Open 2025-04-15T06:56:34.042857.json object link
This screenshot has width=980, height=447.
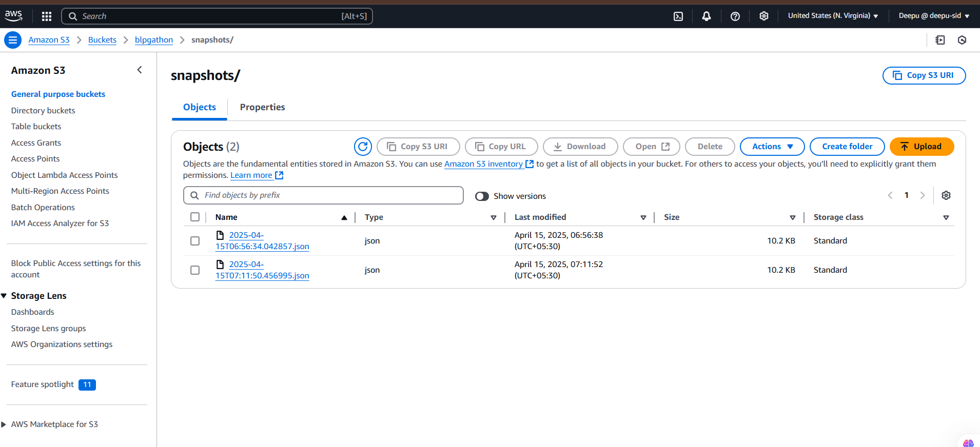coord(262,241)
